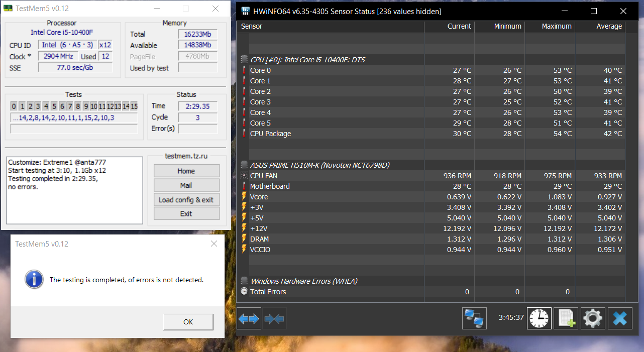Open network remote monitoring icon in HWiNFO

coord(474,318)
